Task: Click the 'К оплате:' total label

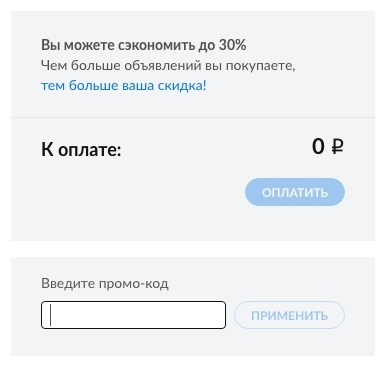Action: (x=81, y=150)
